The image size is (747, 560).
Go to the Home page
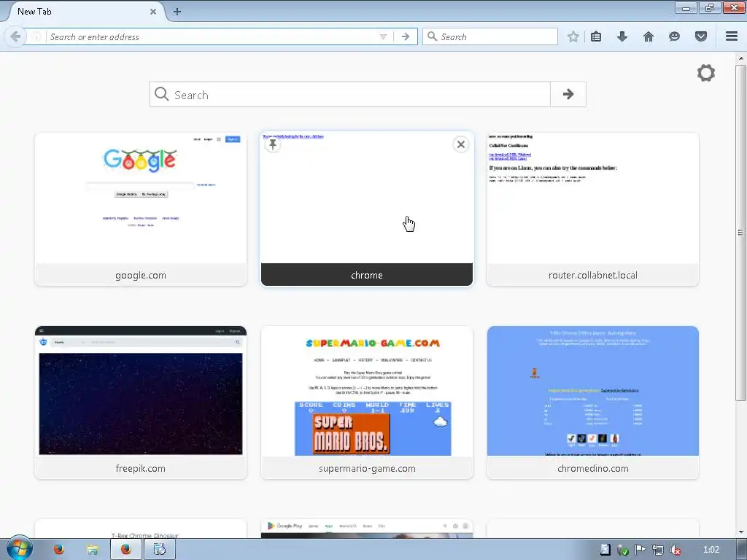[649, 36]
